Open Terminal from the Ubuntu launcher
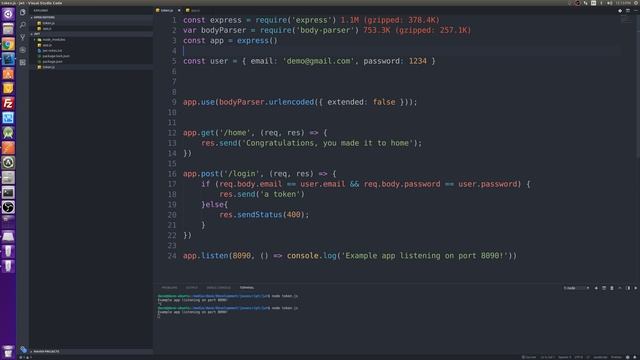Image resolution: width=640 pixels, height=360 pixels. [8, 192]
